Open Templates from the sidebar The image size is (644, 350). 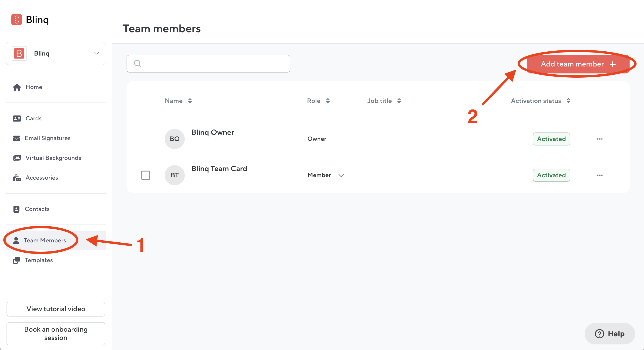pos(56,260)
